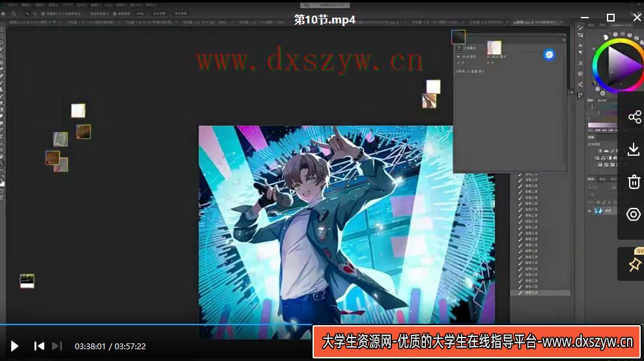
Task: Open the brush panel icon in collapsed dock
Action: click(x=580, y=27)
